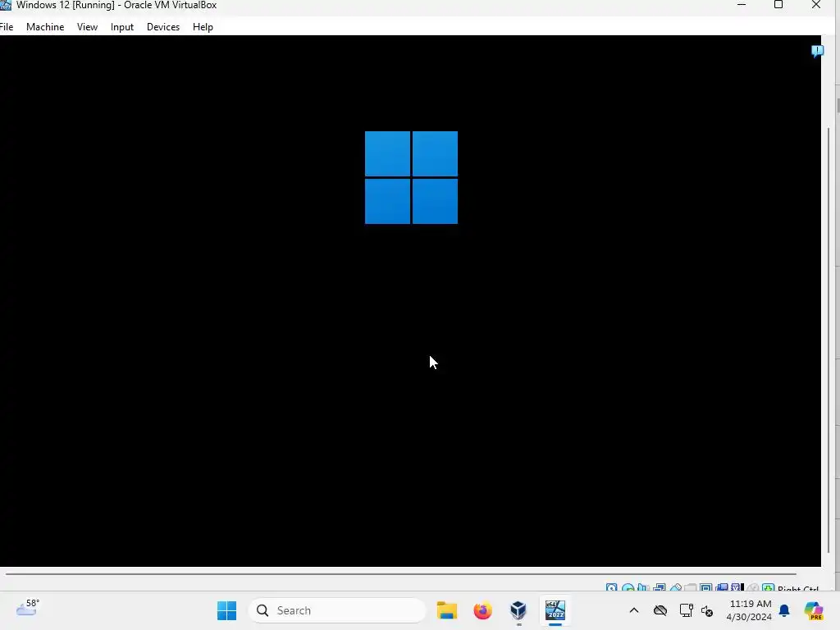Open the weather widget showing 58°
Image resolution: width=840 pixels, height=630 pixels.
(x=28, y=608)
